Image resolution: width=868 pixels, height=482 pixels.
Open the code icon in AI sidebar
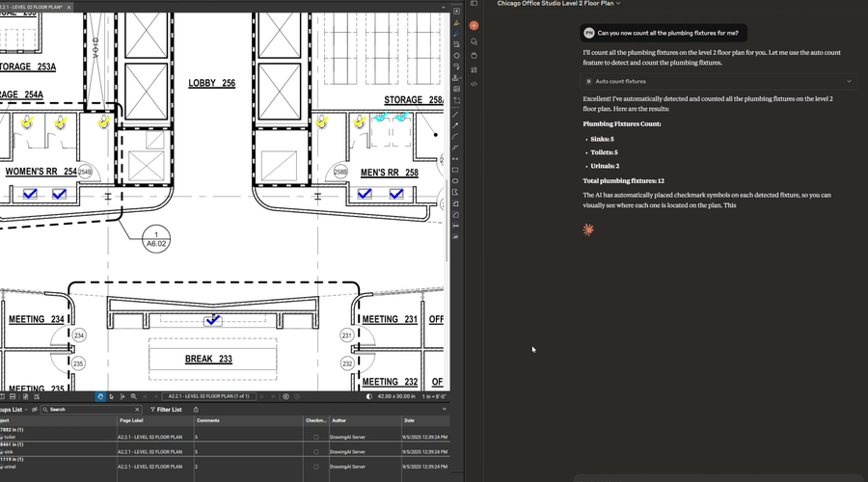click(474, 84)
